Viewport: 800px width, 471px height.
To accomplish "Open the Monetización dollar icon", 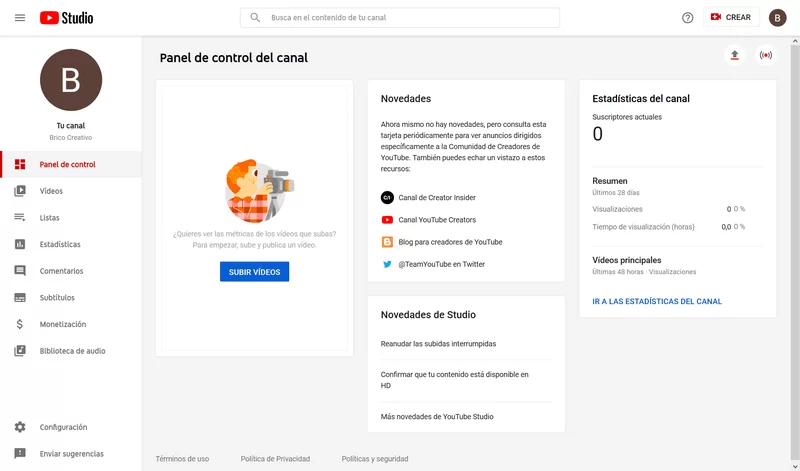I will click(20, 324).
